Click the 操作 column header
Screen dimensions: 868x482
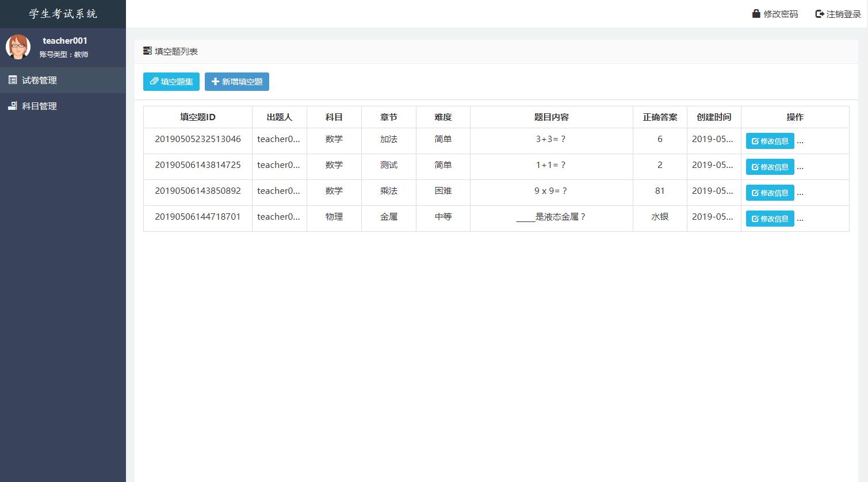point(795,117)
